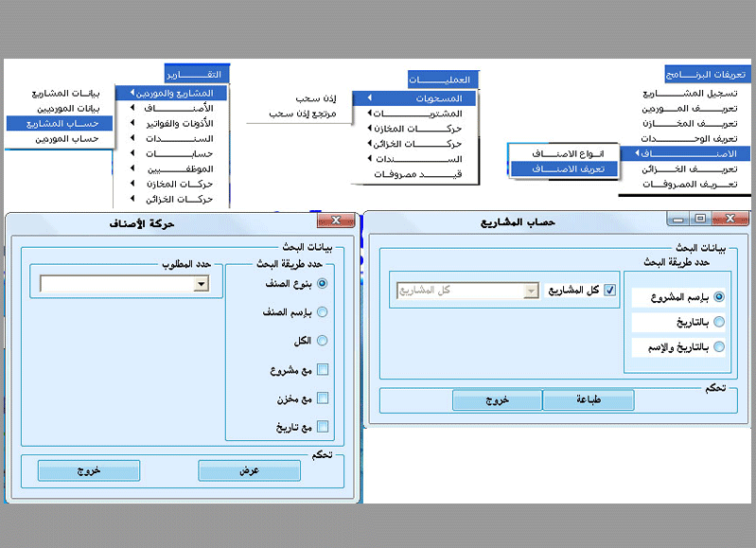Close the حساب المشاريع window
This screenshot has width=756, height=548.
(x=730, y=219)
